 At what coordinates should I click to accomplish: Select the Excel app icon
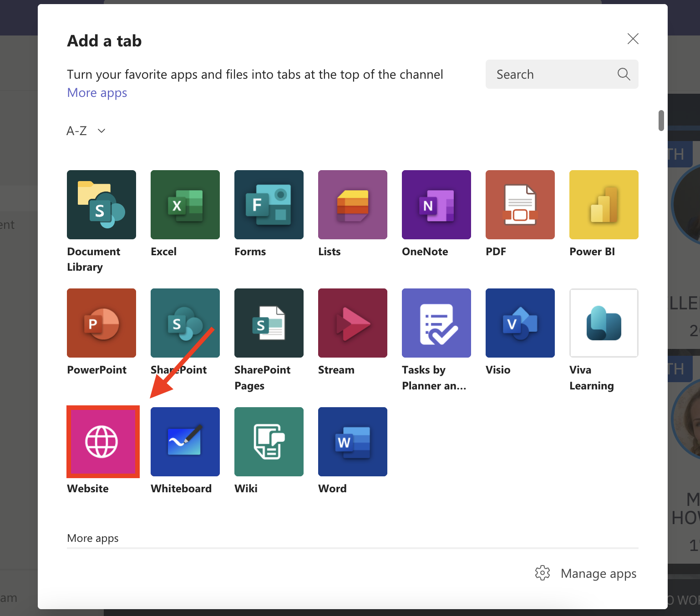[185, 205]
